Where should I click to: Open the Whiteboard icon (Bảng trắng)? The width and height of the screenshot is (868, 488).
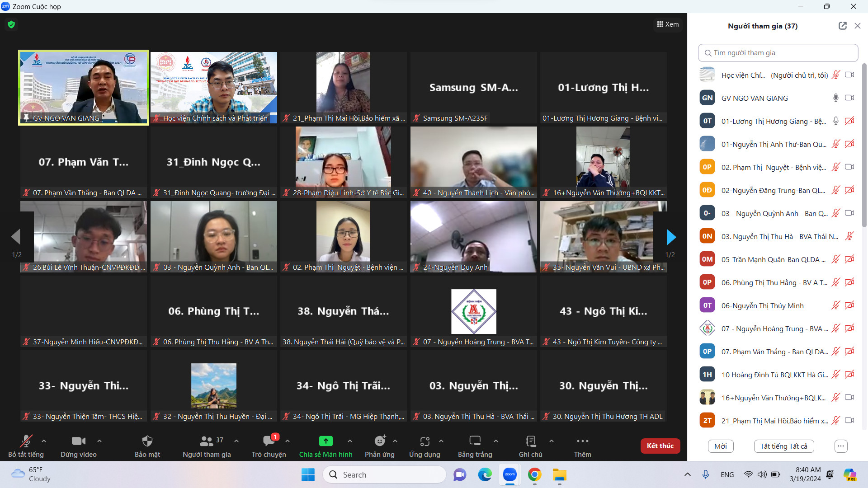click(475, 441)
